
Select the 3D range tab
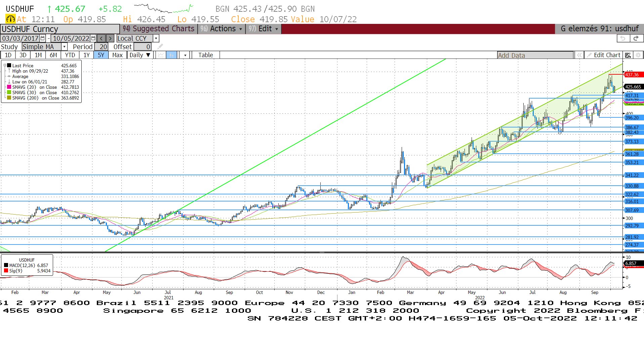pos(23,55)
